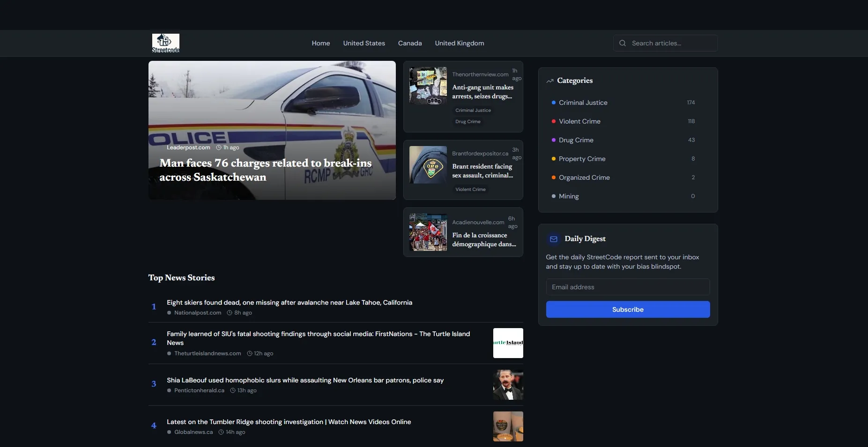
Task: Open the Property Crime category
Action: (582, 159)
